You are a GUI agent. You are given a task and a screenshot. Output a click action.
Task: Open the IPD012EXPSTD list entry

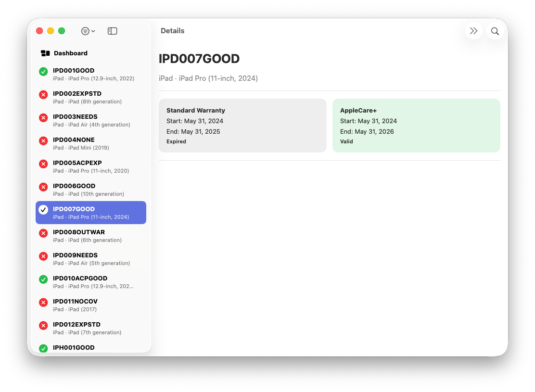(x=91, y=328)
